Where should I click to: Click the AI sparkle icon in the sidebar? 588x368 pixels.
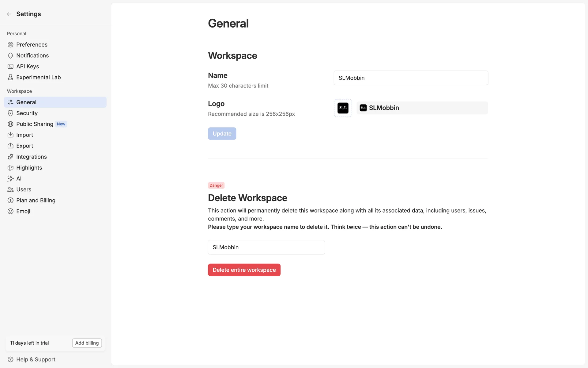pyautogui.click(x=10, y=178)
